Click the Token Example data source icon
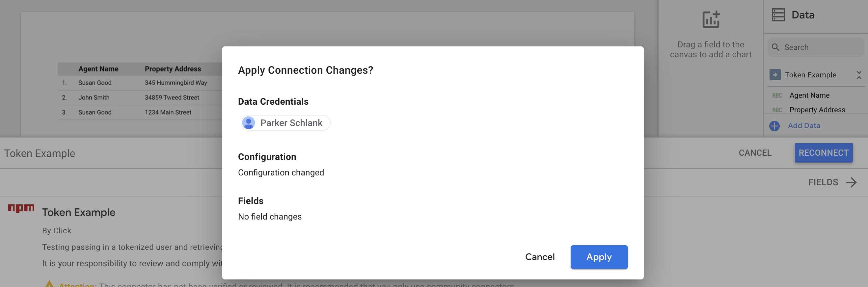This screenshot has height=287, width=868. tap(775, 75)
